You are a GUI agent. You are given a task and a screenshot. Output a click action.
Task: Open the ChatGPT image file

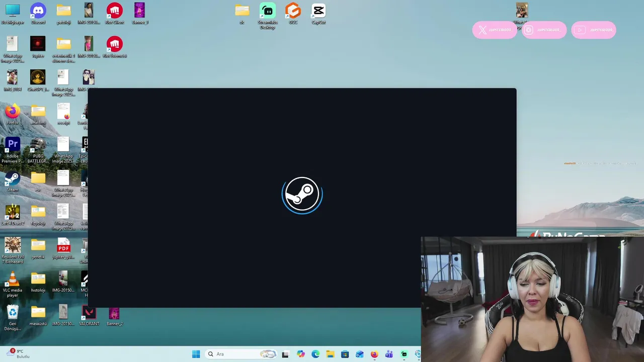click(x=38, y=81)
